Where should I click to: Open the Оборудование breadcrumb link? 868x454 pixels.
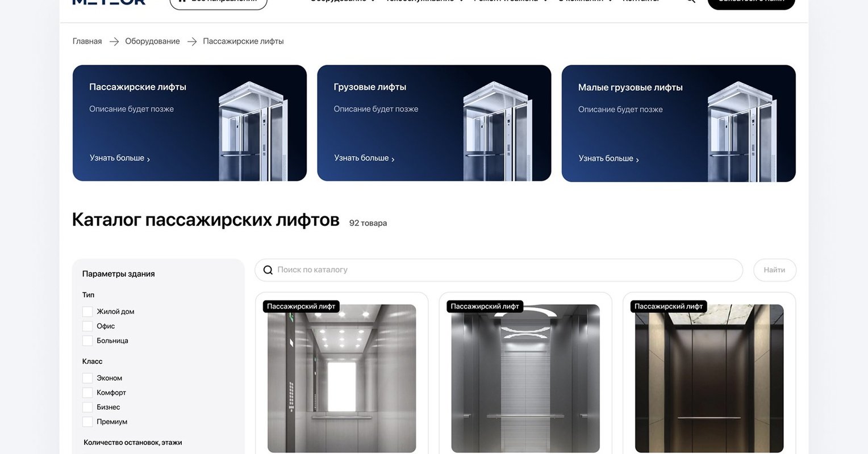[x=152, y=41]
